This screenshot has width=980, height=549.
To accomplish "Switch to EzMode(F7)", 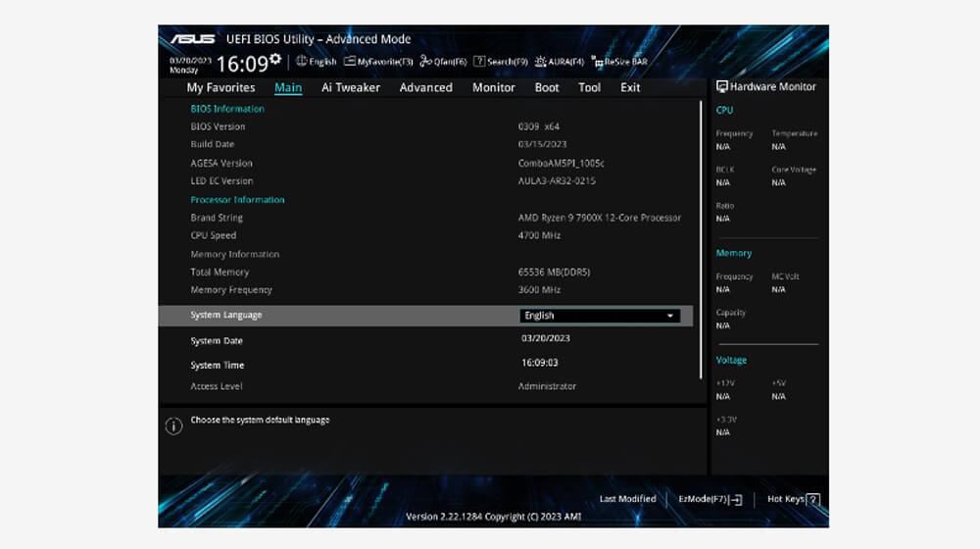I will point(710,500).
